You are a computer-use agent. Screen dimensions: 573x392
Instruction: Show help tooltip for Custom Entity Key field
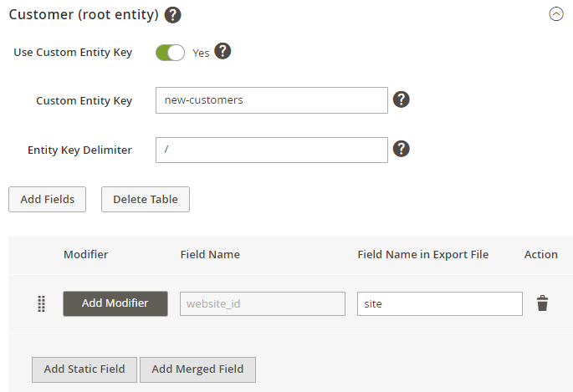pos(401,99)
